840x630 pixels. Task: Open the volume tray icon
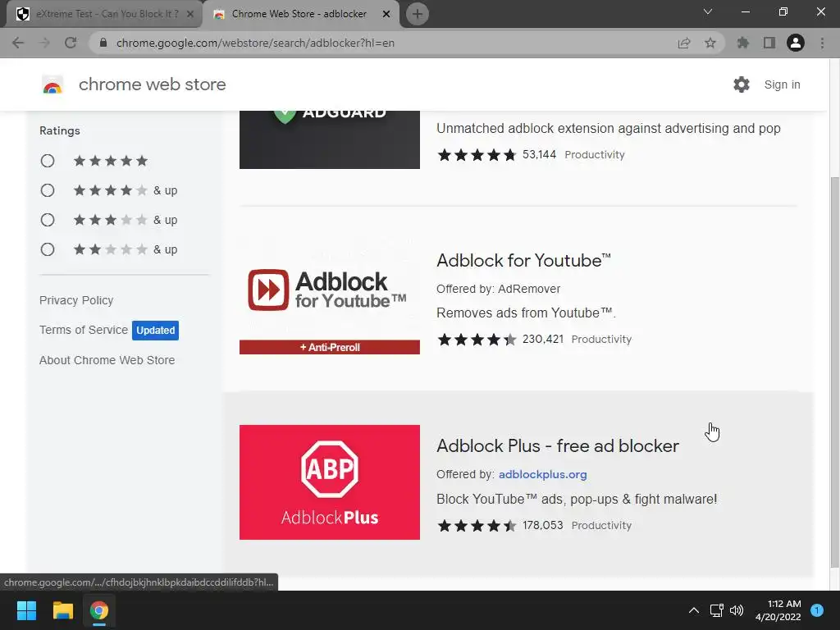point(737,610)
